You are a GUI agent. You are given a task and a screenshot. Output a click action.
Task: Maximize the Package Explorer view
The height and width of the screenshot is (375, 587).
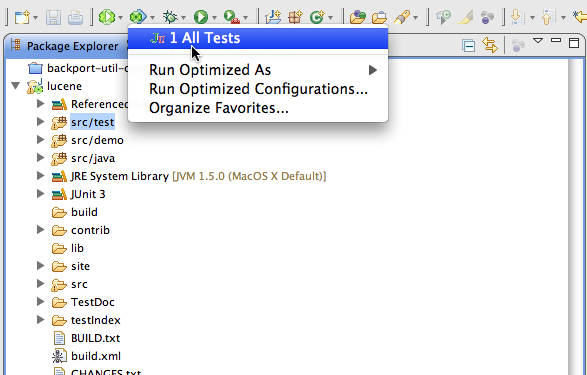(574, 43)
